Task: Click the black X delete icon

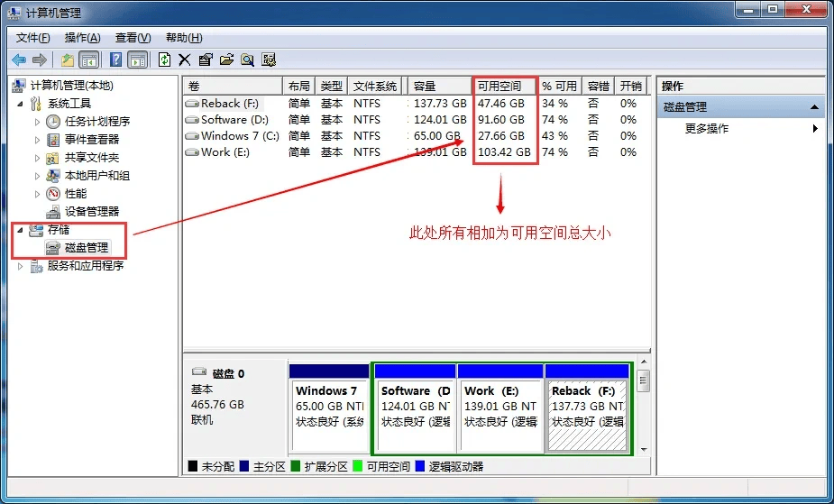Action: click(x=185, y=60)
